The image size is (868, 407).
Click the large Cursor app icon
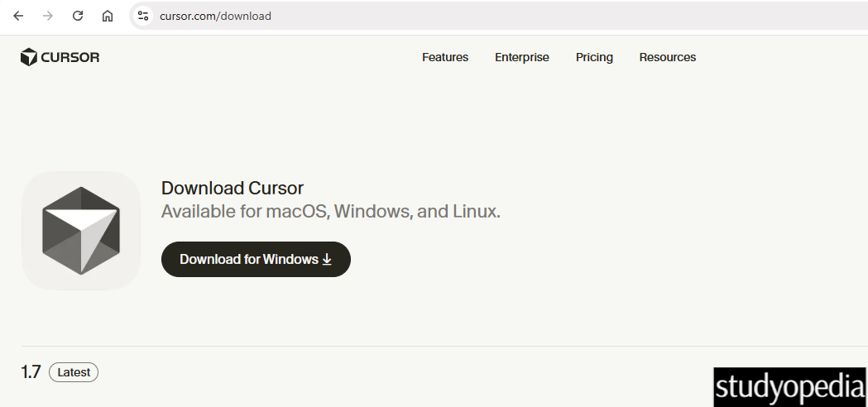coord(81,230)
